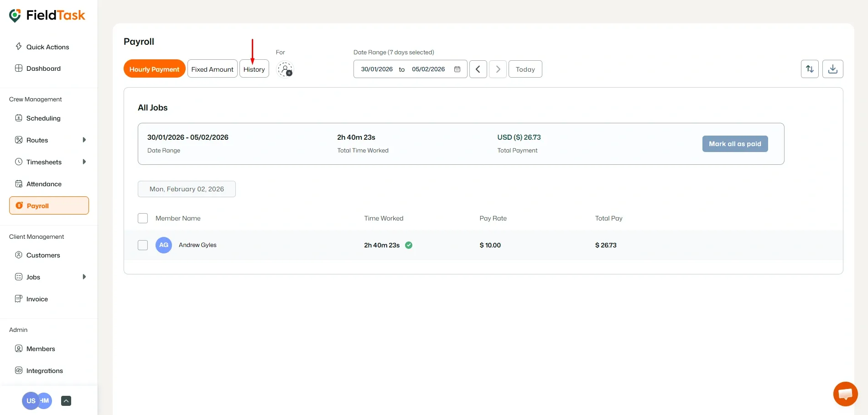Viewport: 868px width, 415px height.
Task: Switch to the Fixed Amount tab
Action: 212,69
